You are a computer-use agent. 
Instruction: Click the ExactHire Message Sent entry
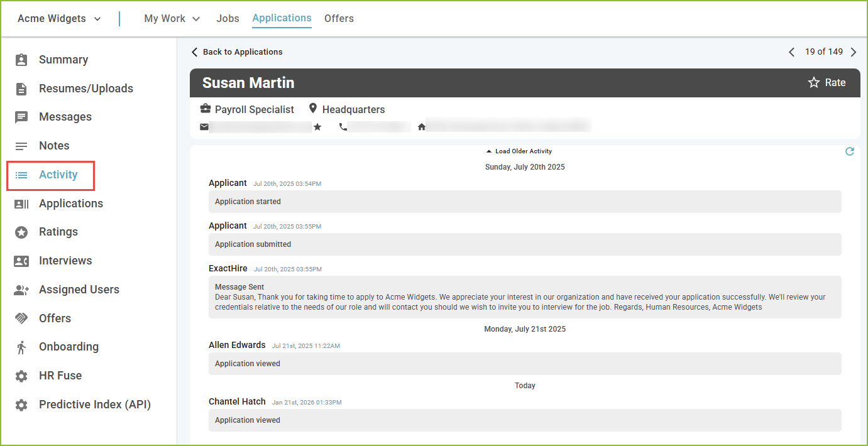pyautogui.click(x=525, y=297)
